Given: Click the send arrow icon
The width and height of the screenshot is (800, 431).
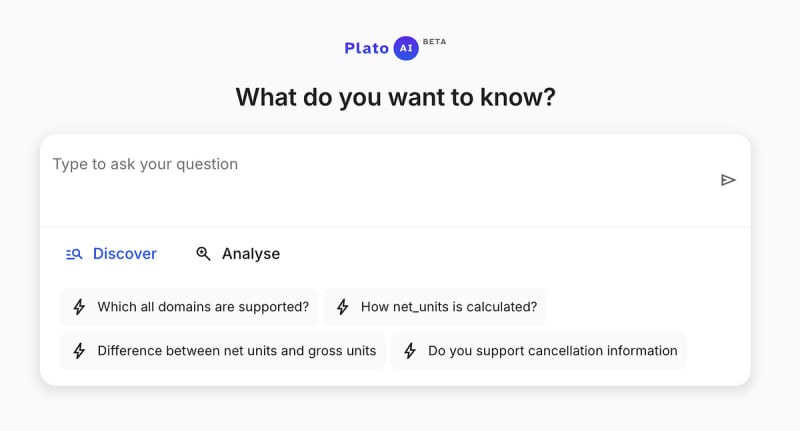Looking at the screenshot, I should 728,180.
